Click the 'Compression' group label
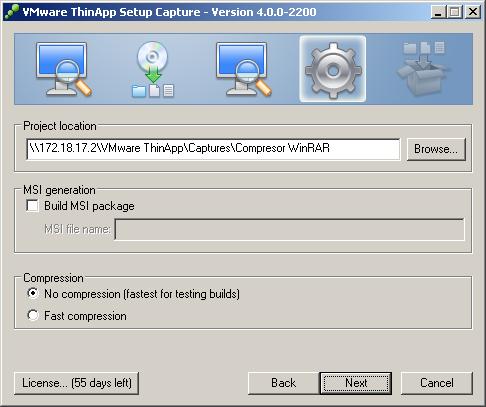This screenshot has width=486, height=407. 53,278
